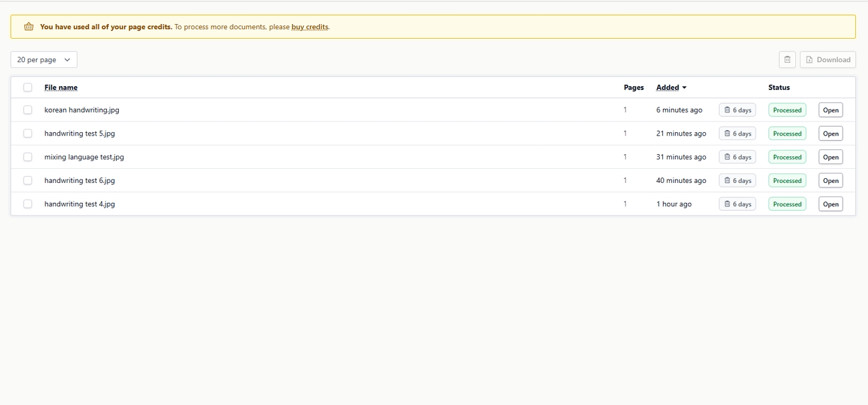The width and height of the screenshot is (868, 405).
Task: Click the file name handwriting test 6.jpg
Action: click(79, 180)
